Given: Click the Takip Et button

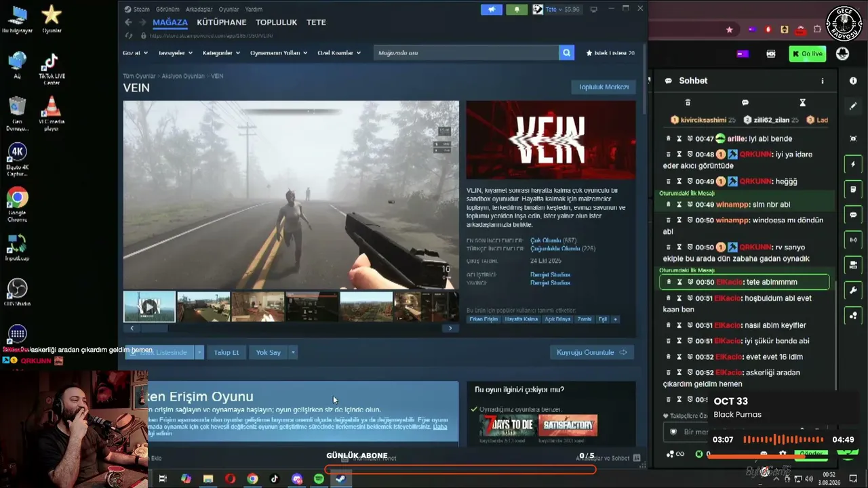Looking at the screenshot, I should pyautogui.click(x=226, y=352).
